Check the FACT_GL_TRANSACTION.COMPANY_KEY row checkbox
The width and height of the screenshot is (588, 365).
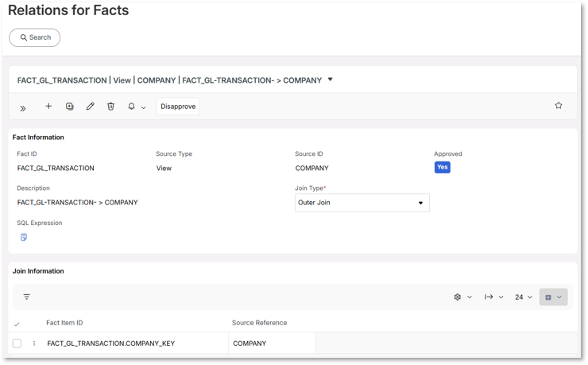coord(17,344)
